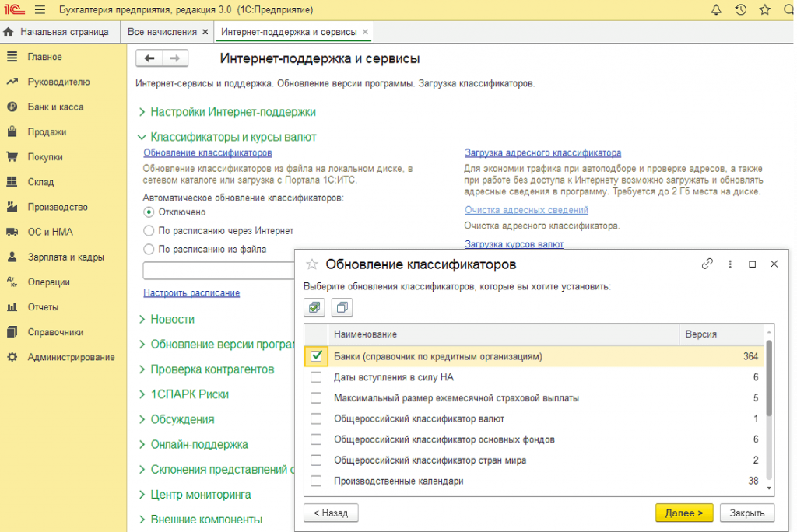Click the home icon of Начальная страница
This screenshot has height=532, width=797.
tap(8, 32)
